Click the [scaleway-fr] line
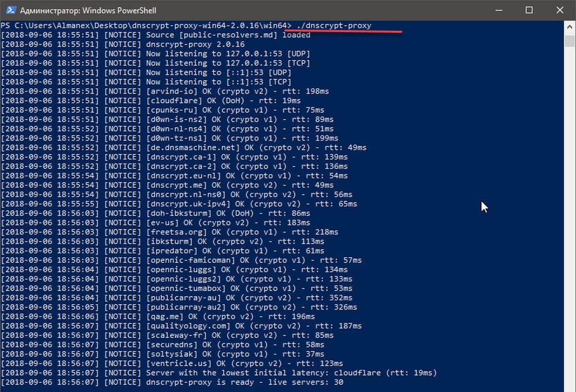 click(x=167, y=335)
